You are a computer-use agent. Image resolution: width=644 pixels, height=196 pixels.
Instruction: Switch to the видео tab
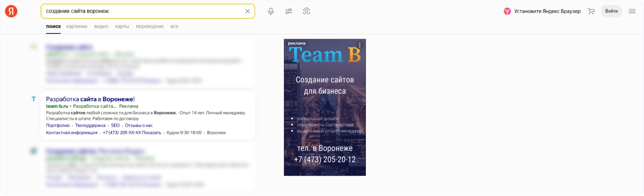click(101, 26)
